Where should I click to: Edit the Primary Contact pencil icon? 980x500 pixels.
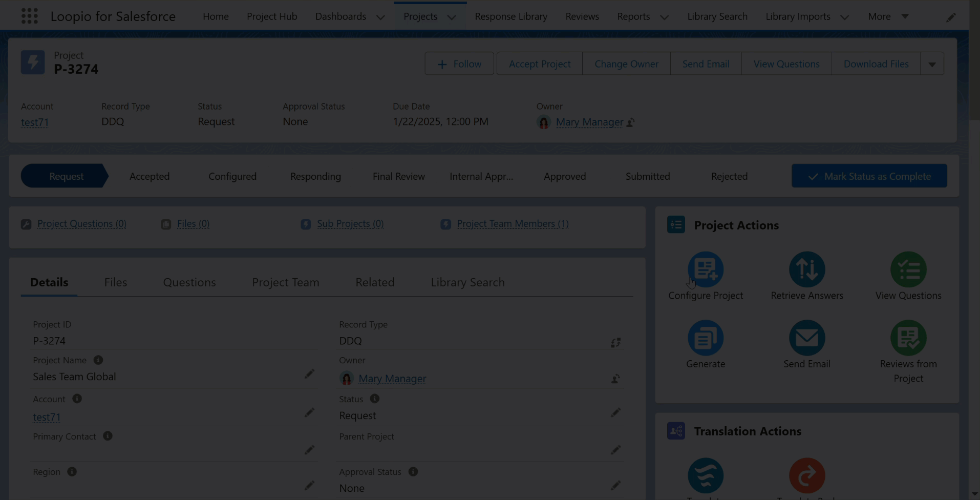click(x=309, y=450)
